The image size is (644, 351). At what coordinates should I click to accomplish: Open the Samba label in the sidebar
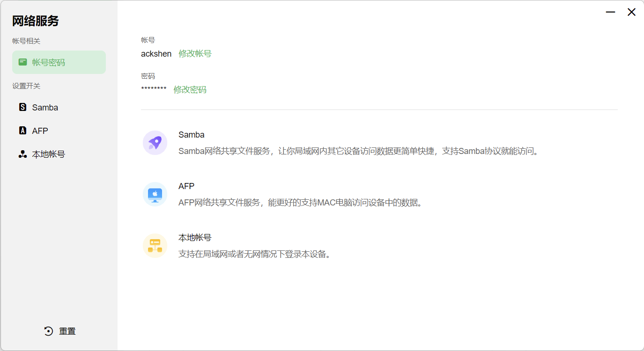[45, 108]
